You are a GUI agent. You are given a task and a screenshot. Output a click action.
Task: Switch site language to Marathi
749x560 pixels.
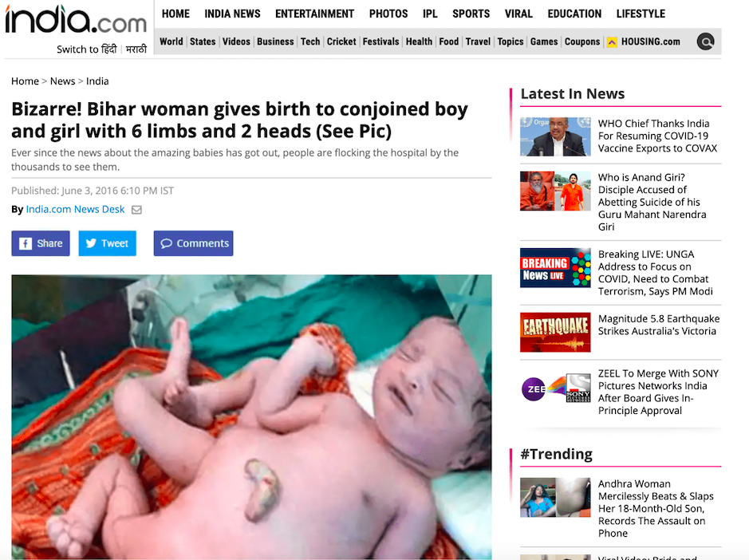coord(136,49)
